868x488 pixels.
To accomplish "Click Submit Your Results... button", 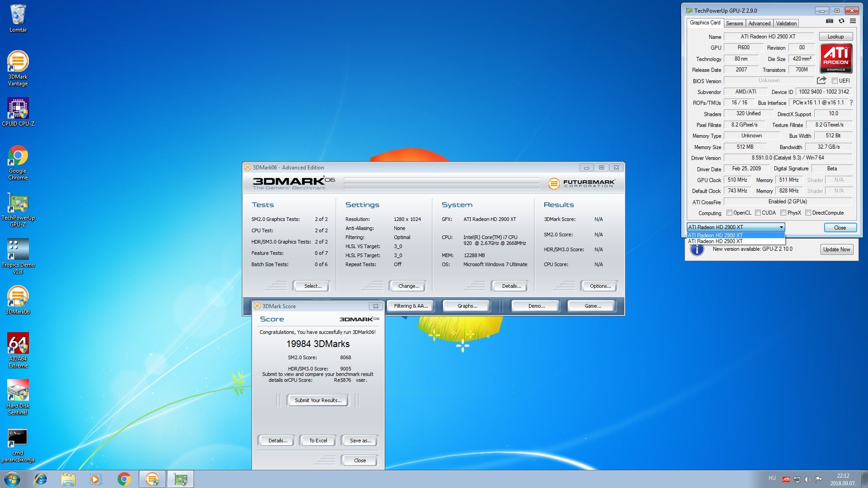I will 318,400.
